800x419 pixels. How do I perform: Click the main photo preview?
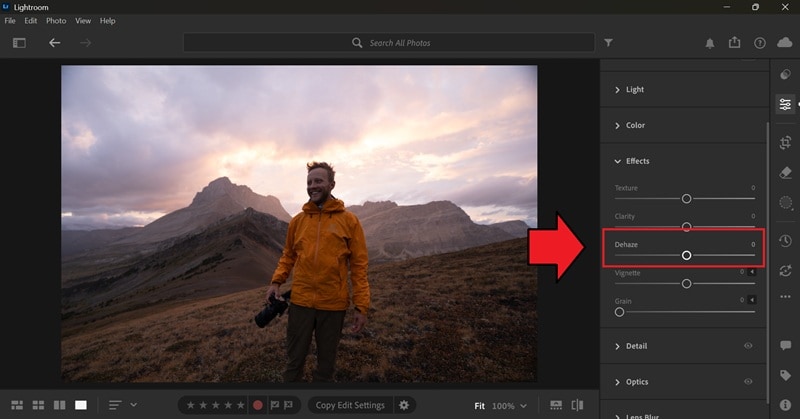coord(299,224)
